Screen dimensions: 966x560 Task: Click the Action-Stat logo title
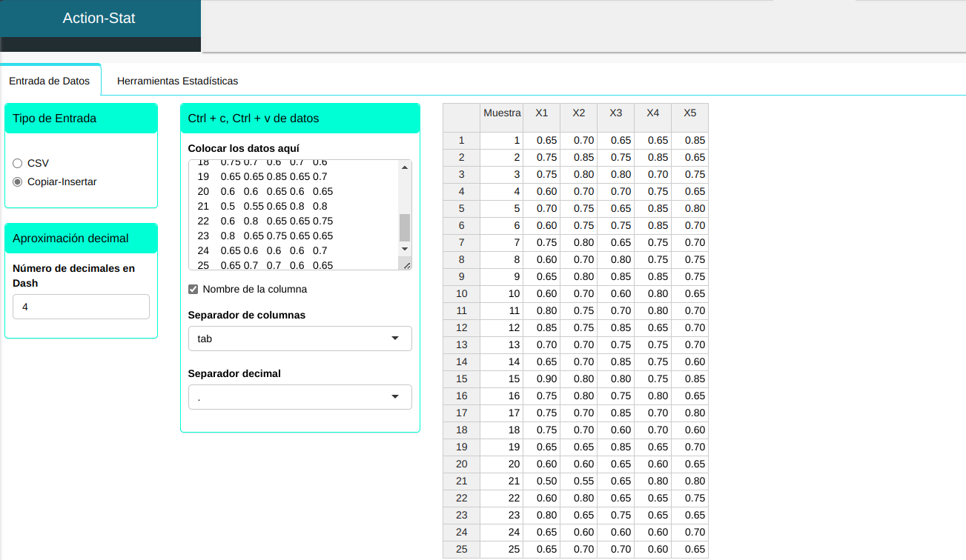coord(99,19)
